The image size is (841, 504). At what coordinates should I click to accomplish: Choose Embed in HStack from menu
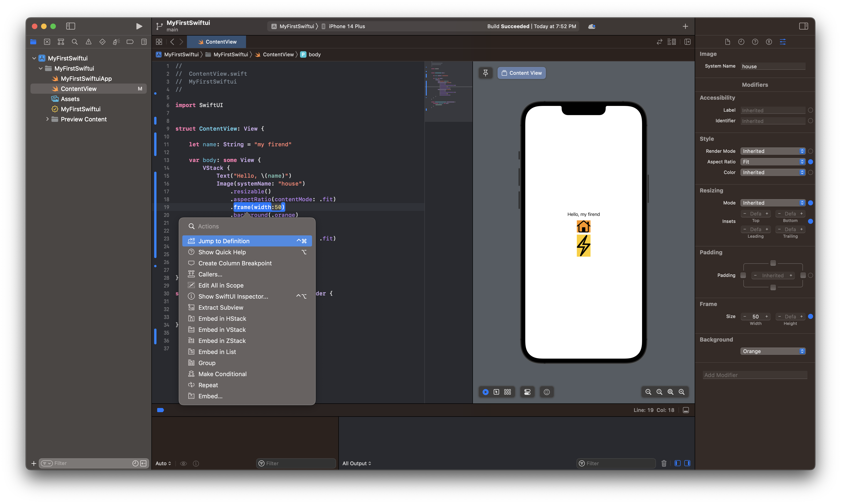point(222,318)
